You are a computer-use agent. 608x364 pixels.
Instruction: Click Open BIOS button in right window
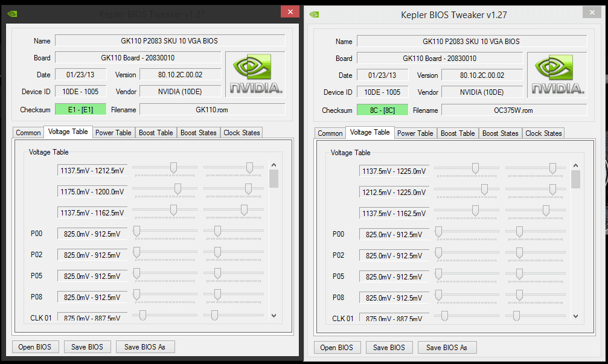pos(336,348)
